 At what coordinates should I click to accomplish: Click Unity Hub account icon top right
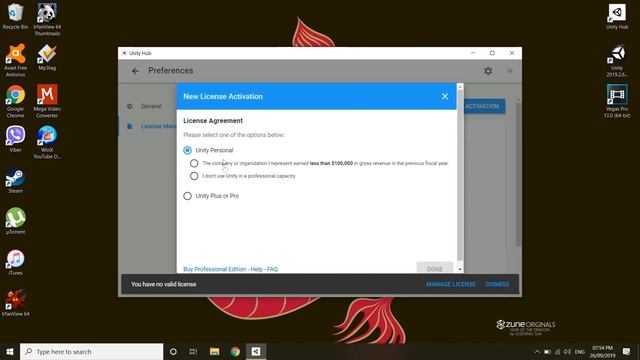click(509, 71)
